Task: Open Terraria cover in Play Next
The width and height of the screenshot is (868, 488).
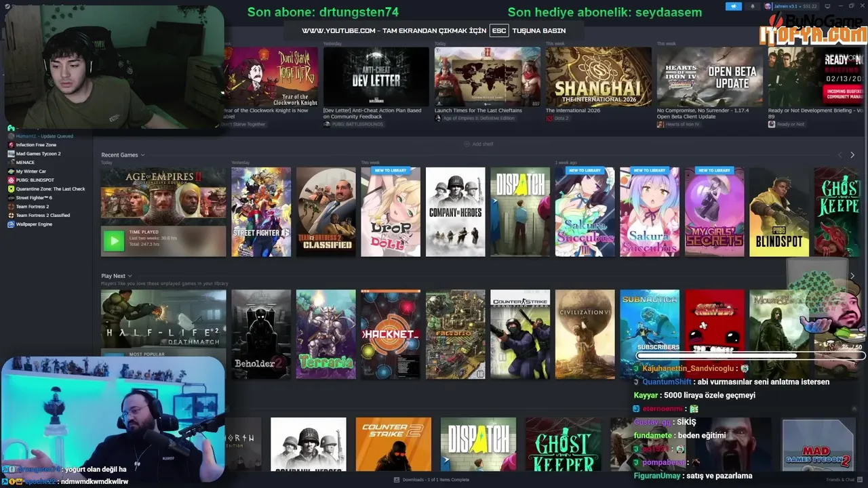Action: tap(325, 334)
